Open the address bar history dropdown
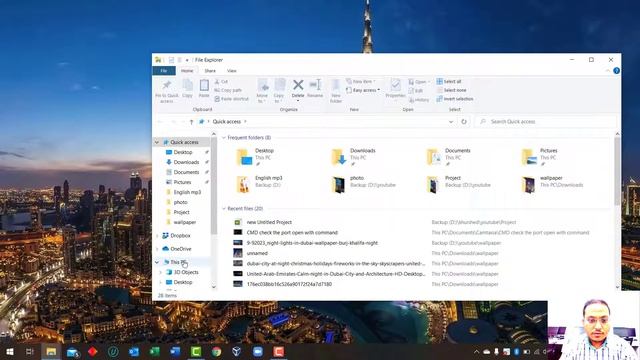 (451, 122)
